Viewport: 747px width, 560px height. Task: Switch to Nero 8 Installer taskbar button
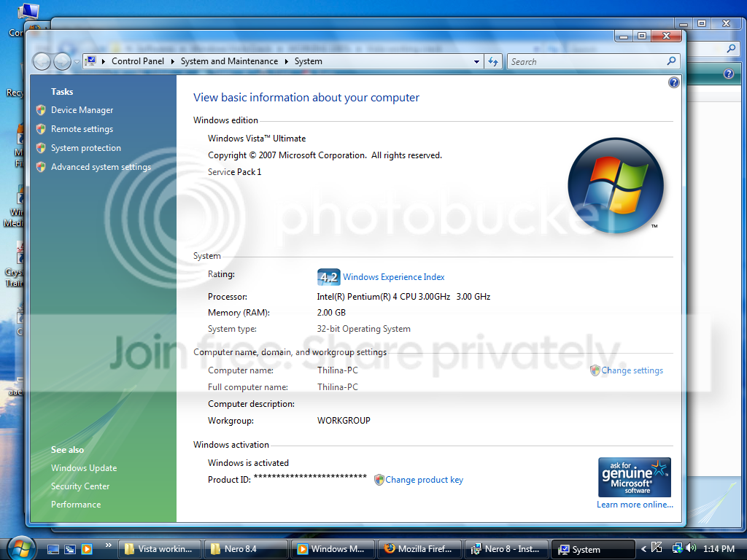[506, 549]
